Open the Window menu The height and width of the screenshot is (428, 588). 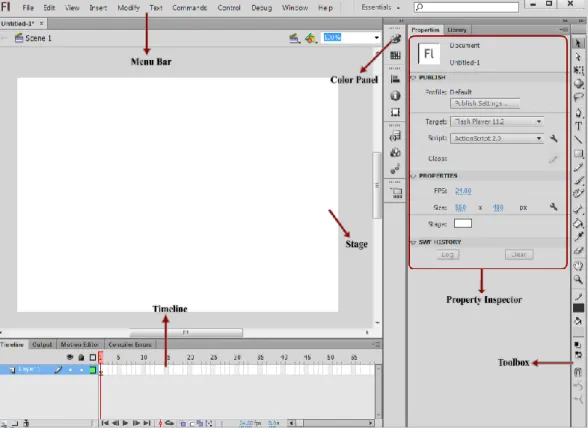click(x=295, y=8)
